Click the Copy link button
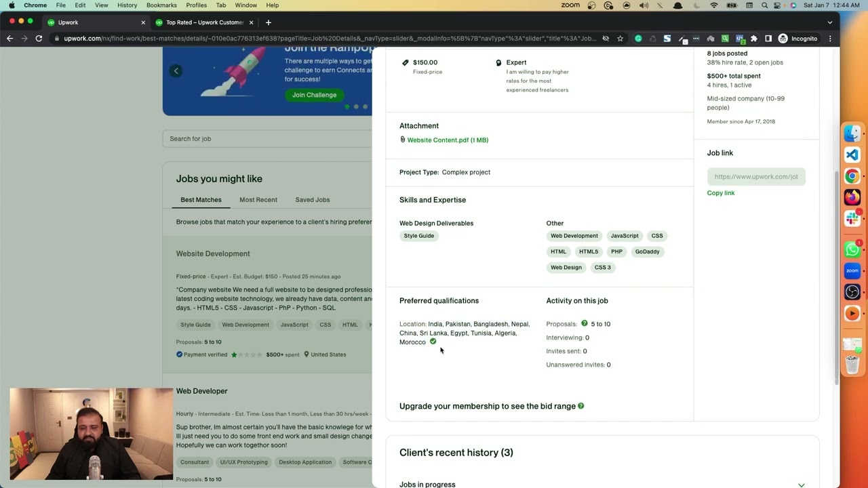This screenshot has height=488, width=868. coord(721,193)
